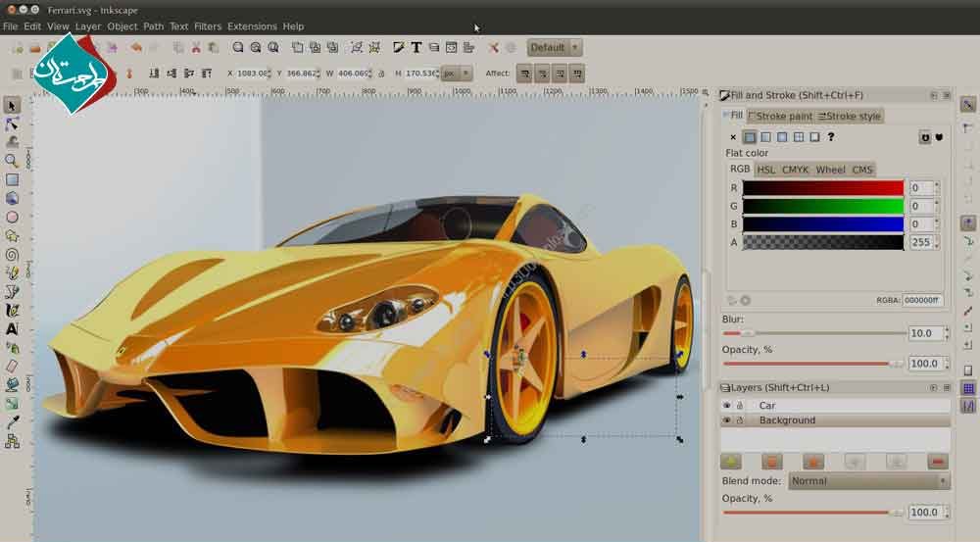Toggle lock on the Background layer
The height and width of the screenshot is (542, 980).
click(739, 420)
